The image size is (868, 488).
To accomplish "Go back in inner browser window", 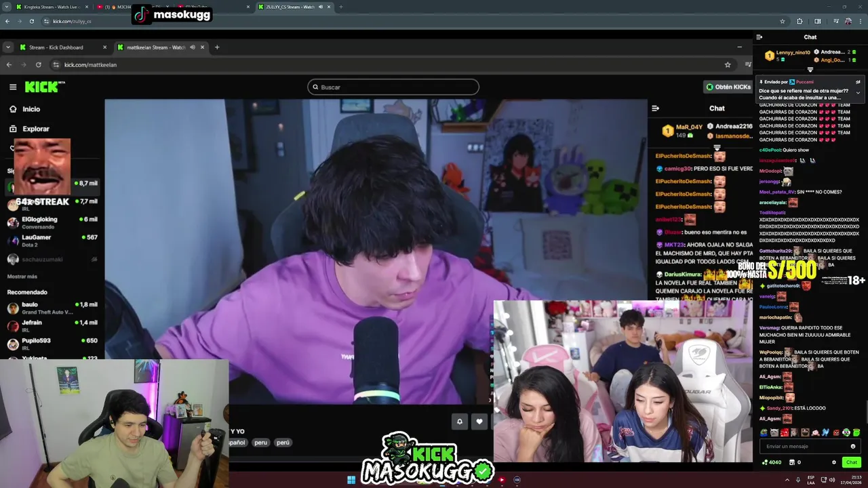I will pos(9,65).
